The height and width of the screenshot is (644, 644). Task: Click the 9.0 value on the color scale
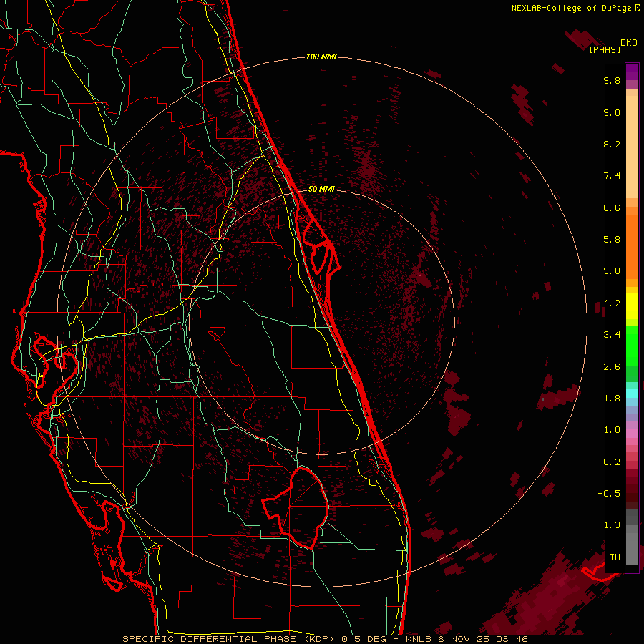point(612,112)
